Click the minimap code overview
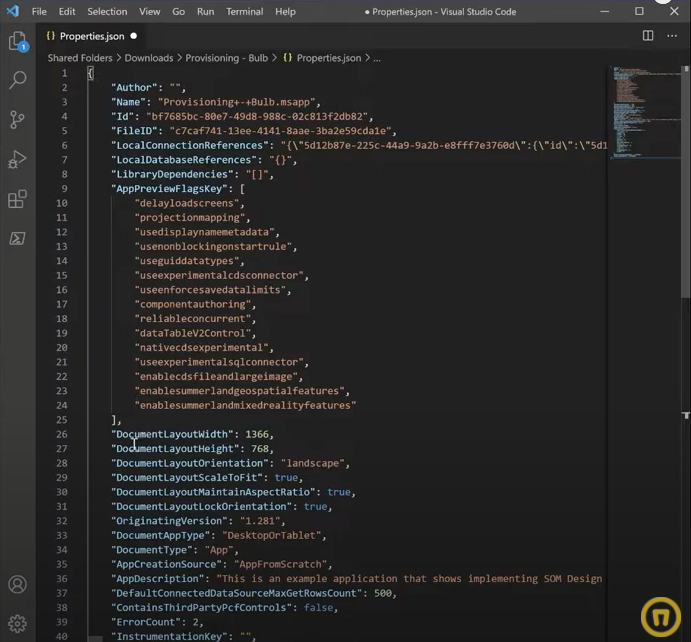 640,100
